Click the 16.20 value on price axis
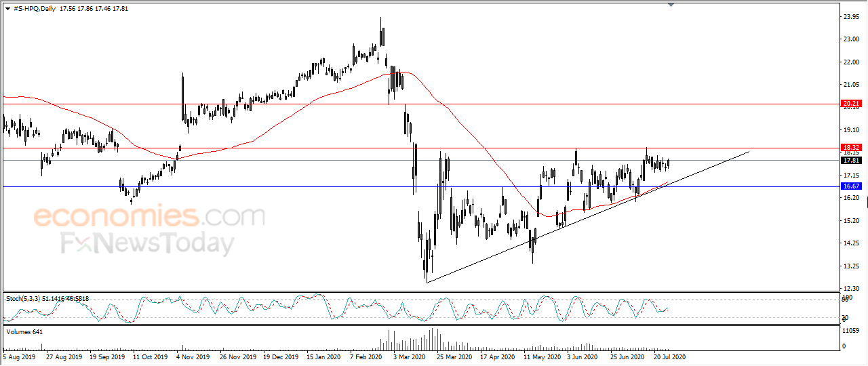The width and height of the screenshot is (868, 366). click(851, 198)
